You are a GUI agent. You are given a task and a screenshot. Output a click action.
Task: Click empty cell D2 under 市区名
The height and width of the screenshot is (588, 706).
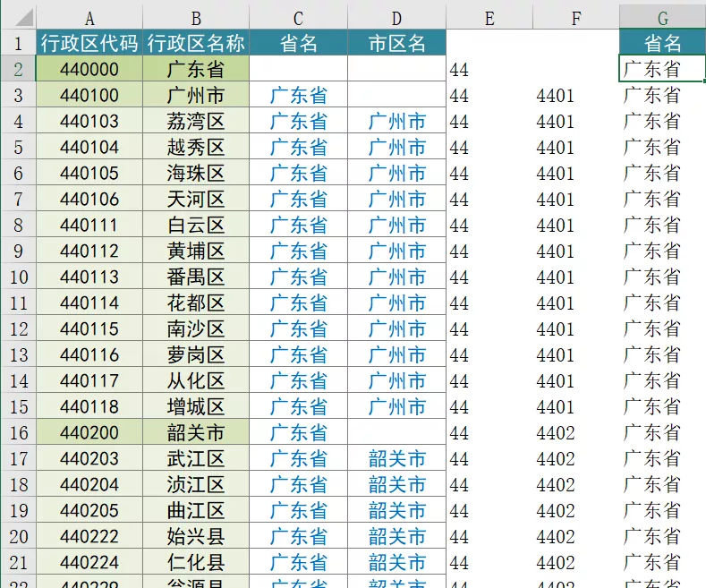point(396,69)
